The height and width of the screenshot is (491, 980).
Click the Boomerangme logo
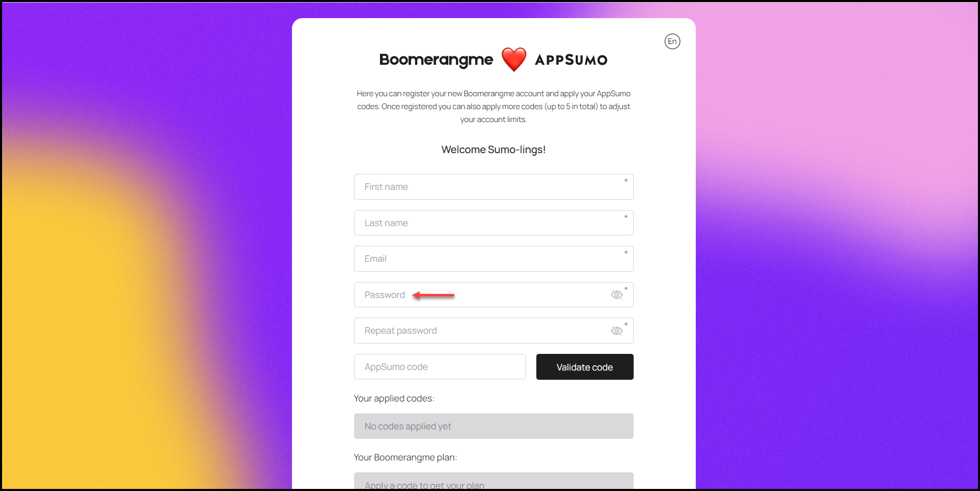436,60
